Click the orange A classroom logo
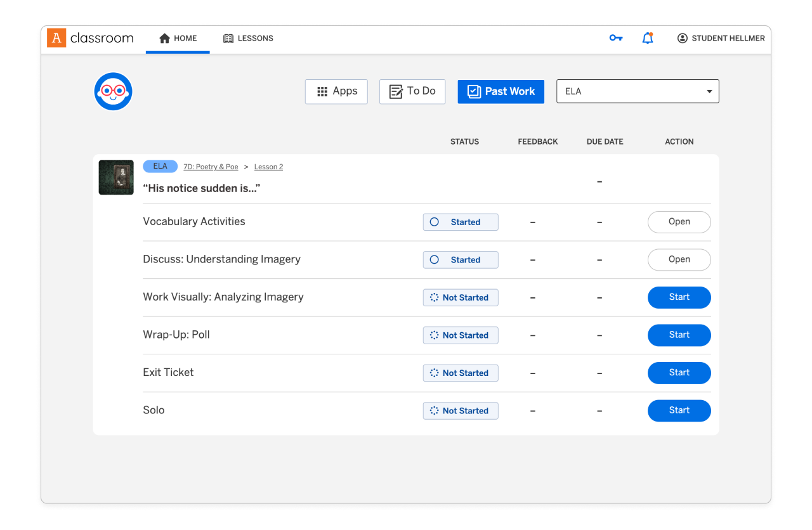This screenshot has width=812, height=530. [56, 38]
